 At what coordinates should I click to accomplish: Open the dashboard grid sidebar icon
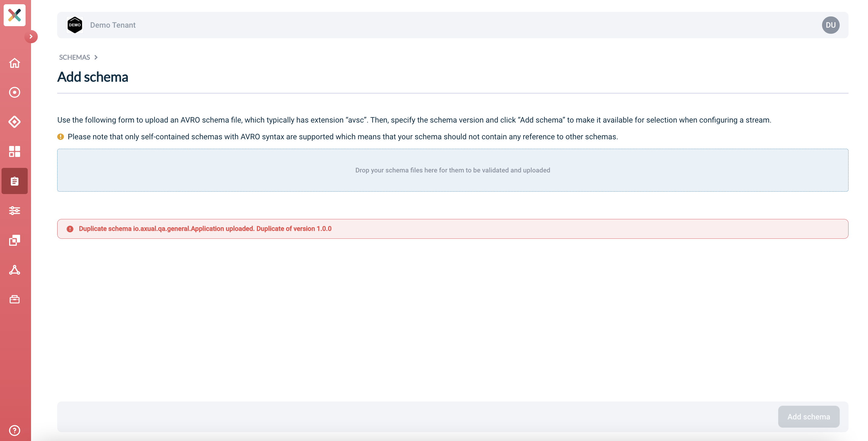point(15,151)
